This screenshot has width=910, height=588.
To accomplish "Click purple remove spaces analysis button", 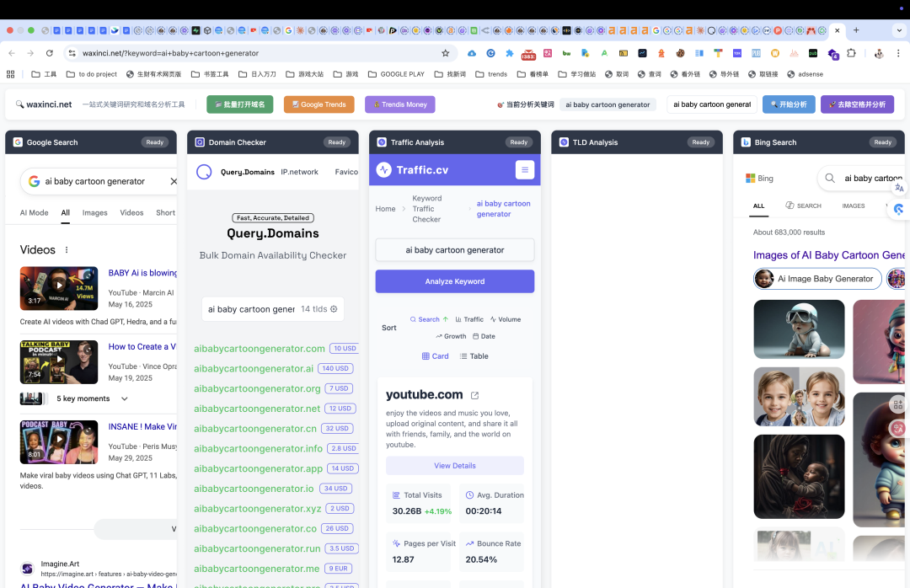I will coord(857,104).
